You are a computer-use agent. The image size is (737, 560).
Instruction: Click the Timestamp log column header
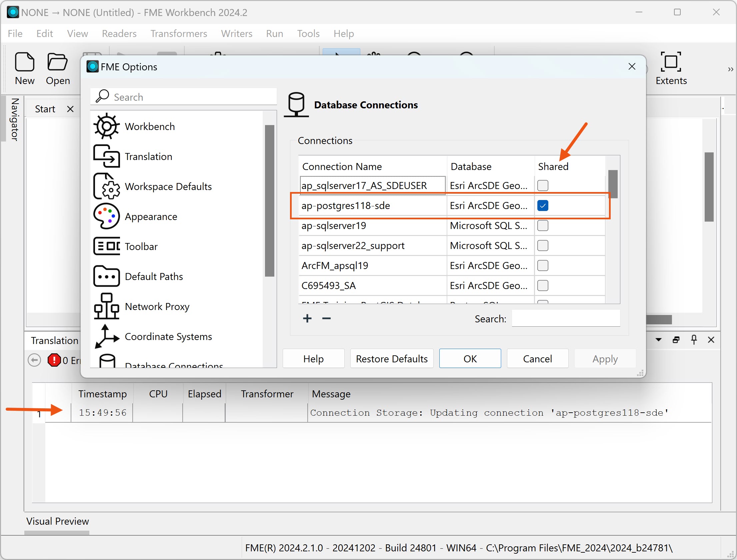(102, 394)
